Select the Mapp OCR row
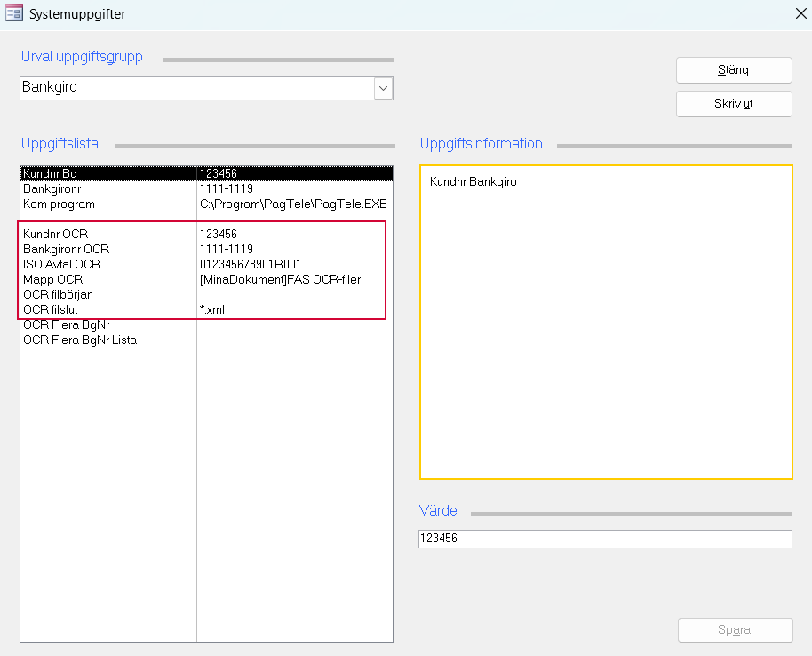Screen dimensions: 812x656 pos(207,279)
